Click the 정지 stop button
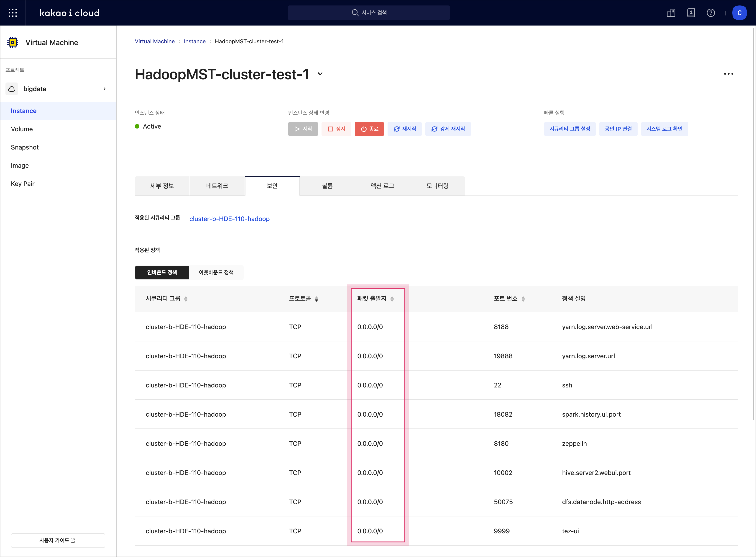 336,129
